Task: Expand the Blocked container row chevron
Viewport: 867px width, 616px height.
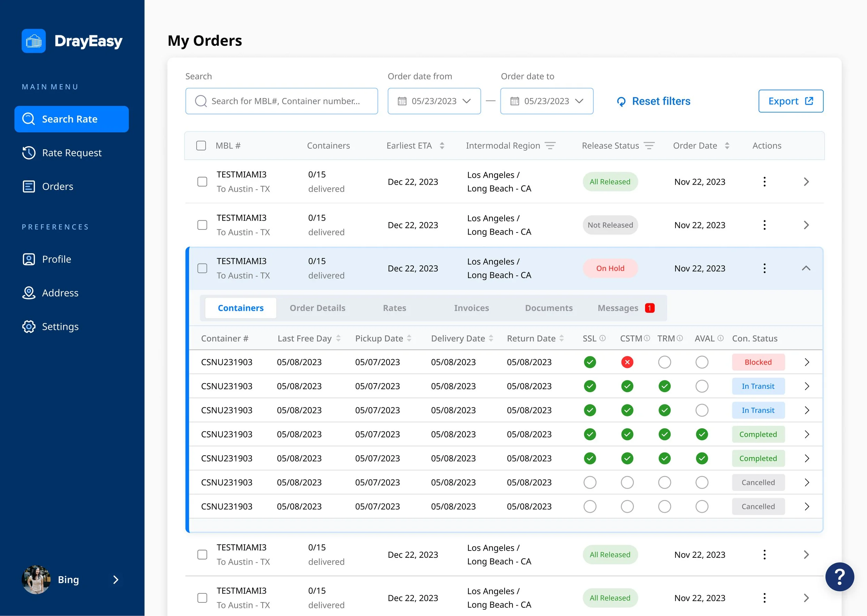Action: tap(807, 362)
